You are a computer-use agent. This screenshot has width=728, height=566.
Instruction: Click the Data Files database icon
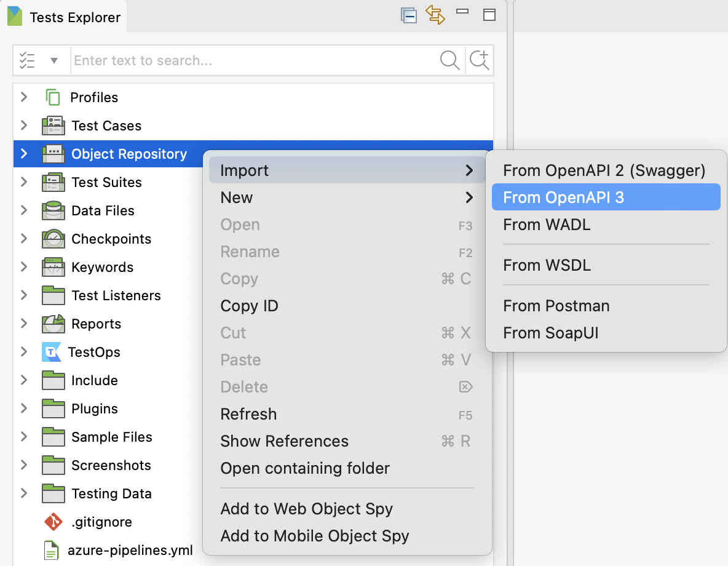53,210
